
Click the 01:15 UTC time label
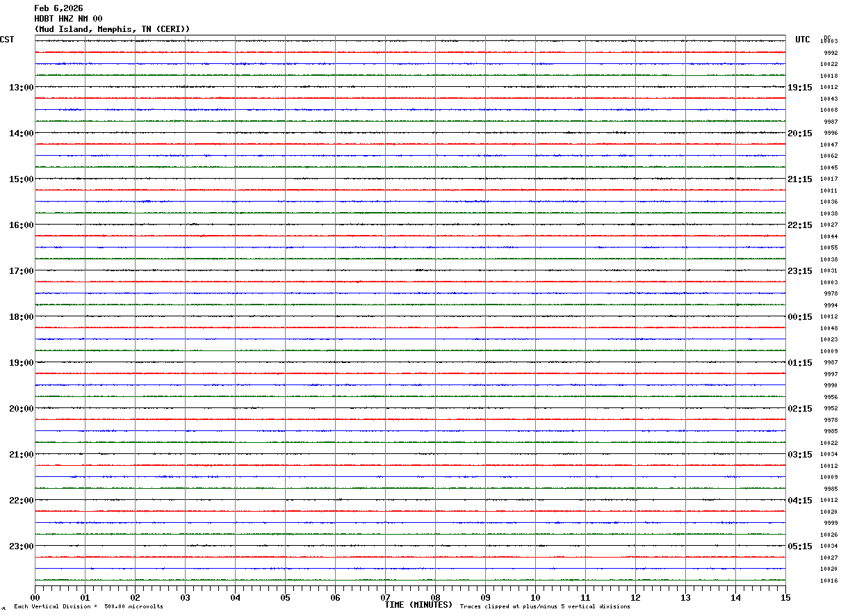tap(800, 363)
